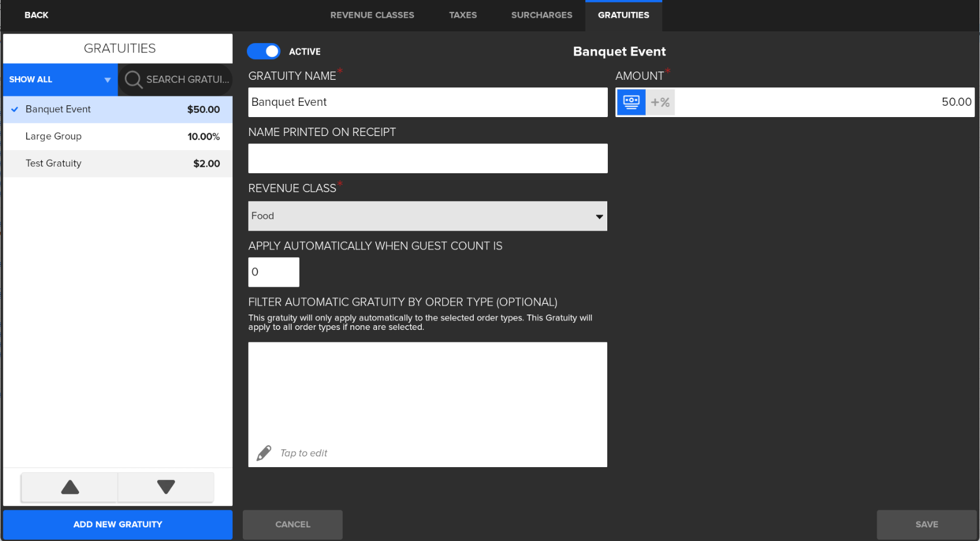
Task: Toggle the Active switch off
Action: [x=263, y=51]
